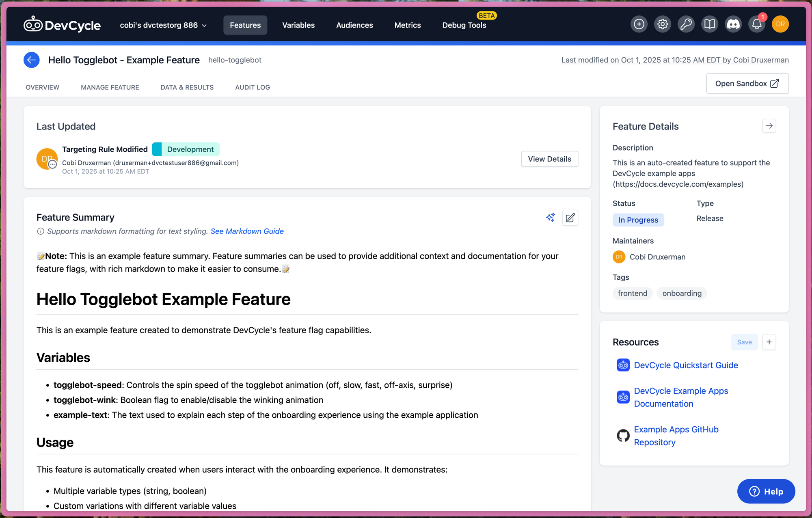Click the key icon for API keys
The image size is (812, 518).
click(x=686, y=24)
